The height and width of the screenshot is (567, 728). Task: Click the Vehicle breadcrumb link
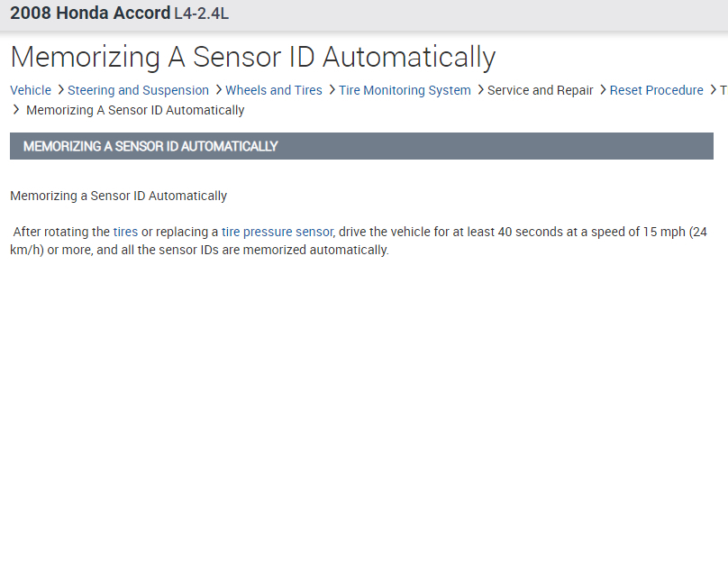31,90
